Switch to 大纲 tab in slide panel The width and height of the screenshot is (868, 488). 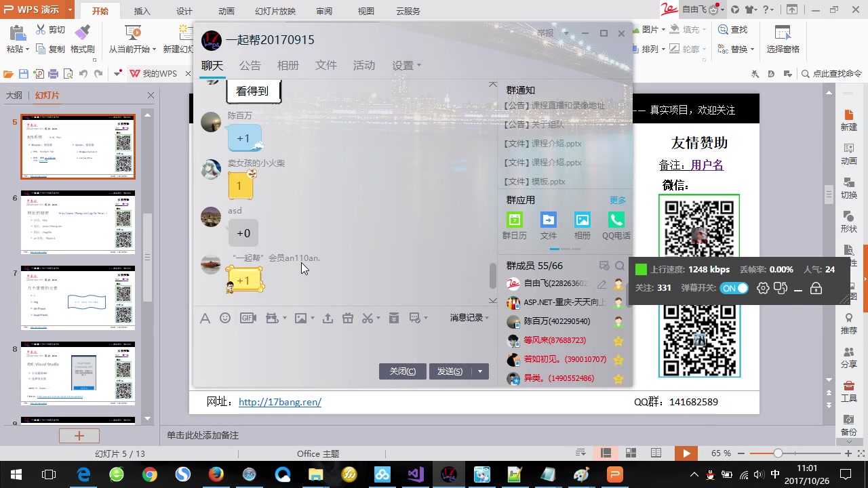coord(14,96)
